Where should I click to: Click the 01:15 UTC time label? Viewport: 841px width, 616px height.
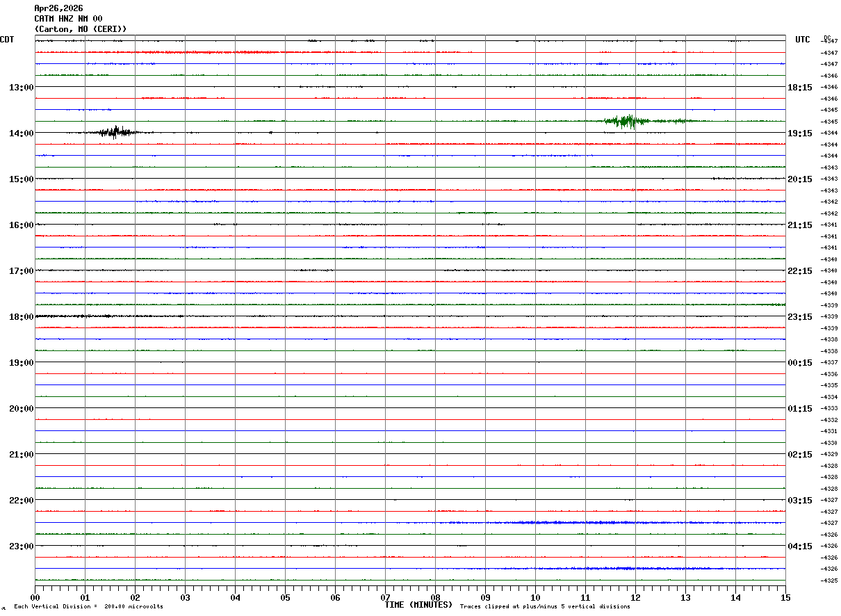(800, 408)
